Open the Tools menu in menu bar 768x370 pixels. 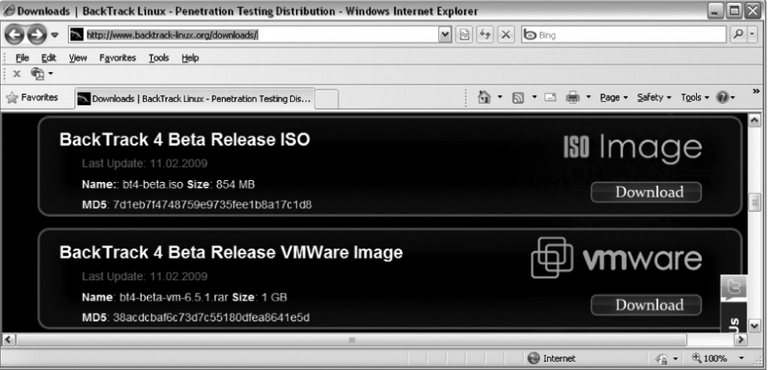(159, 58)
